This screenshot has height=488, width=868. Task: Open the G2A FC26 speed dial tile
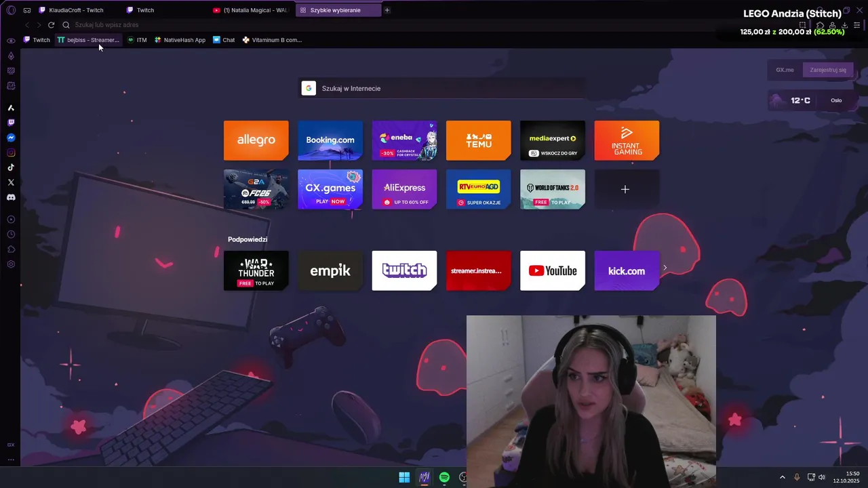(x=256, y=189)
